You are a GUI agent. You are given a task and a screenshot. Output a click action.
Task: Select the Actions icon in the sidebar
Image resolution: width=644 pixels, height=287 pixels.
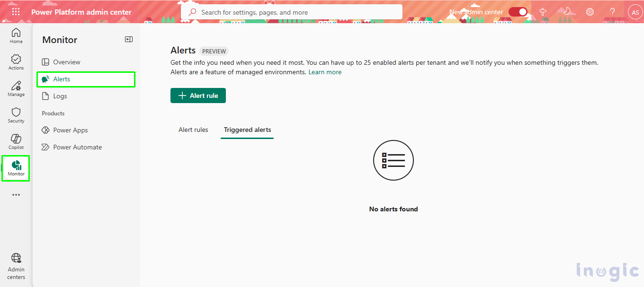pyautogui.click(x=16, y=61)
